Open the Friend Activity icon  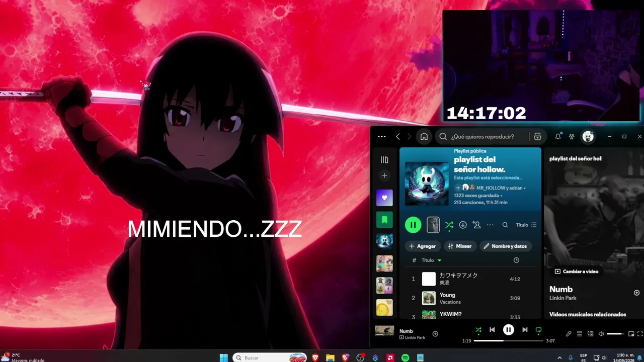click(572, 137)
